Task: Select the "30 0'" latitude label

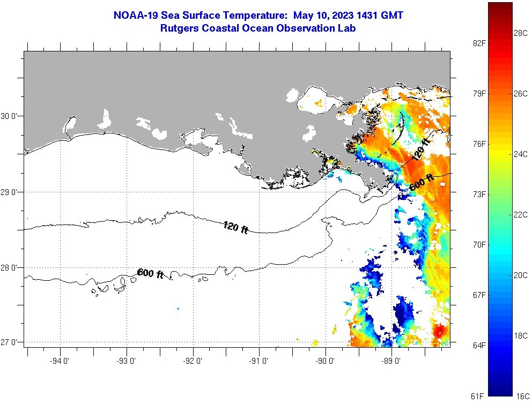Action: [9, 116]
